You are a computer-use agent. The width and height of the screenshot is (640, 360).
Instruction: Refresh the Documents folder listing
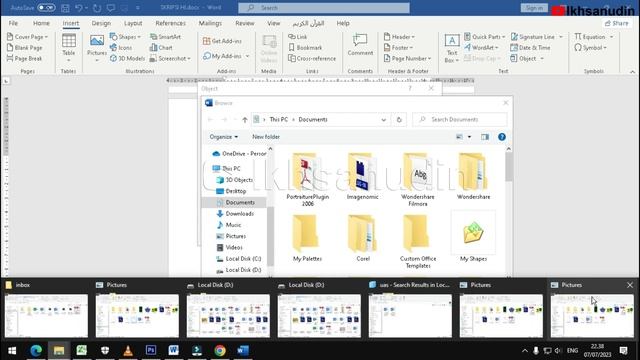[399, 120]
